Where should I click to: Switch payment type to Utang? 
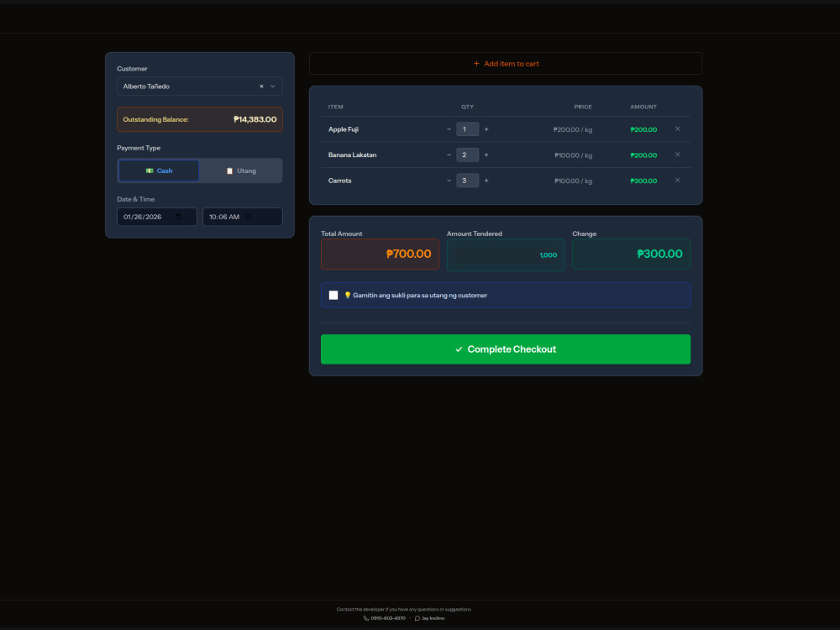point(241,171)
